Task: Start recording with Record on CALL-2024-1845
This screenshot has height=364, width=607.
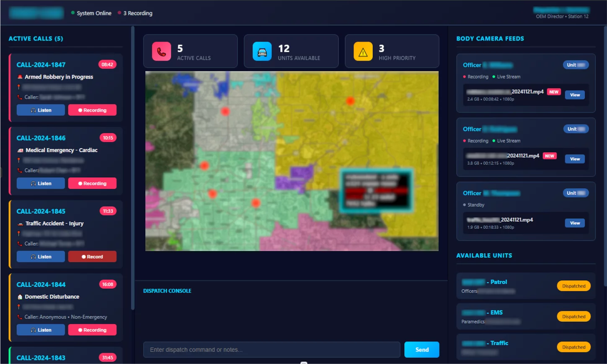Action: 92,256
